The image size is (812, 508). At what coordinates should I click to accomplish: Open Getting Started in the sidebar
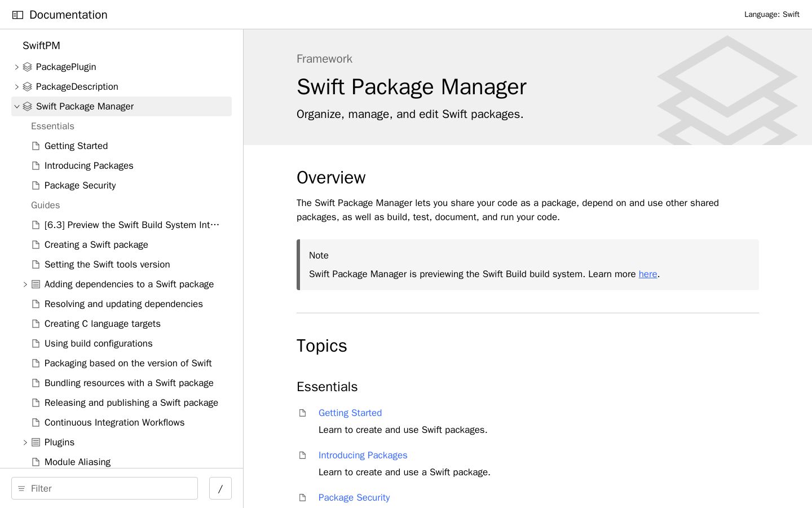coord(76,146)
